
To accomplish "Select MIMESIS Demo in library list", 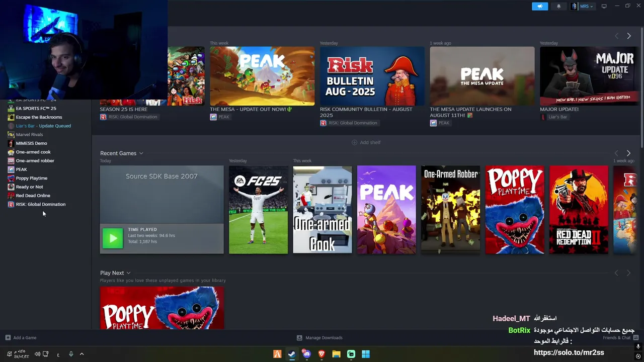I will pos(31,143).
